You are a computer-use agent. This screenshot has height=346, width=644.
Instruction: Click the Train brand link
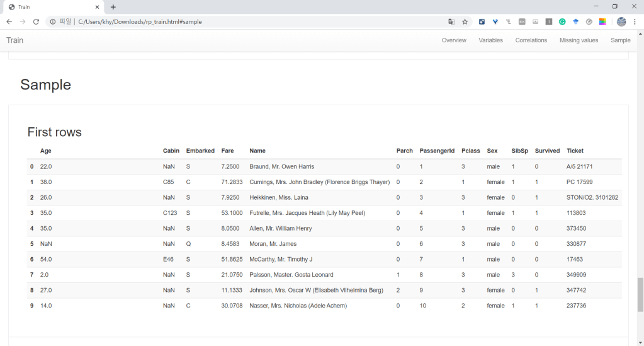tap(15, 40)
